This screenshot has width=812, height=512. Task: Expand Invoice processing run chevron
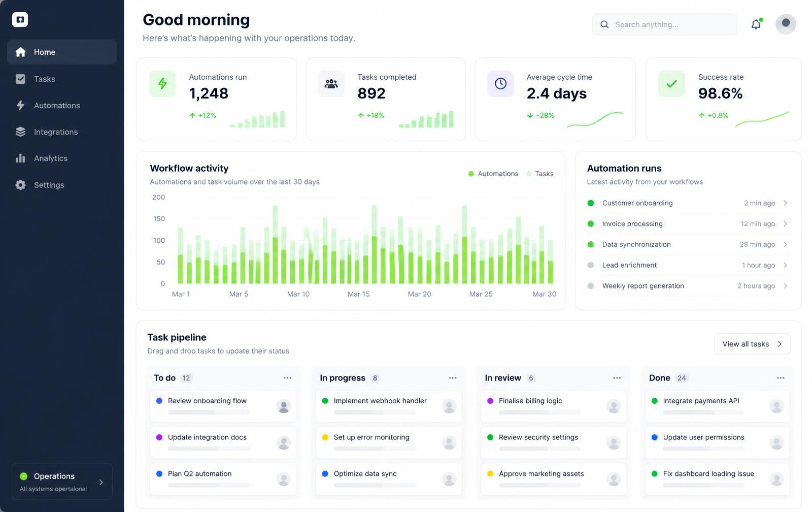tap(785, 224)
